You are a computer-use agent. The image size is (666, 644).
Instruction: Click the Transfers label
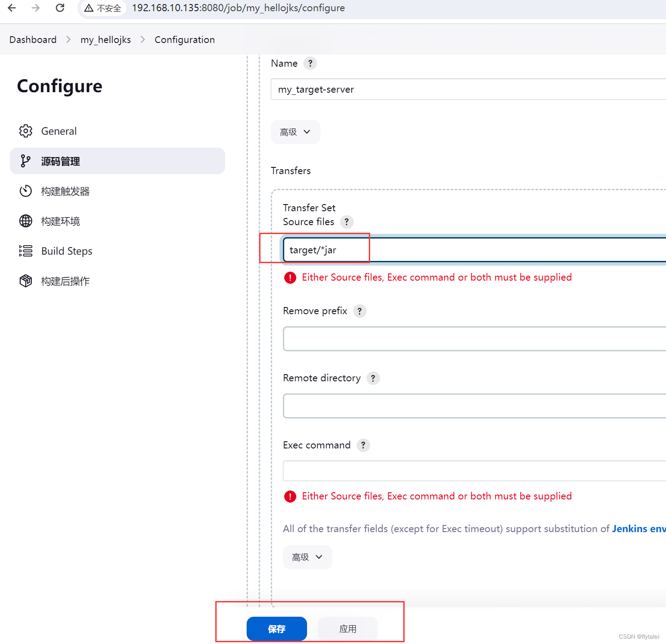tap(291, 171)
